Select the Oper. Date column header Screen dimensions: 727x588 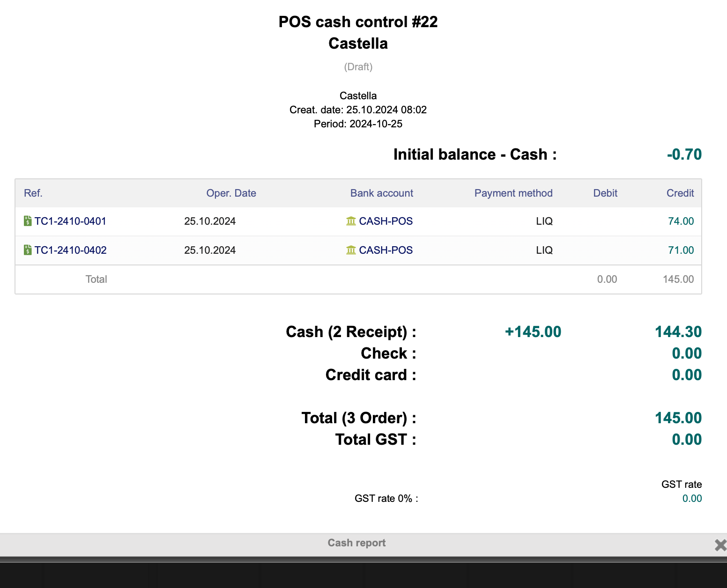(x=231, y=193)
